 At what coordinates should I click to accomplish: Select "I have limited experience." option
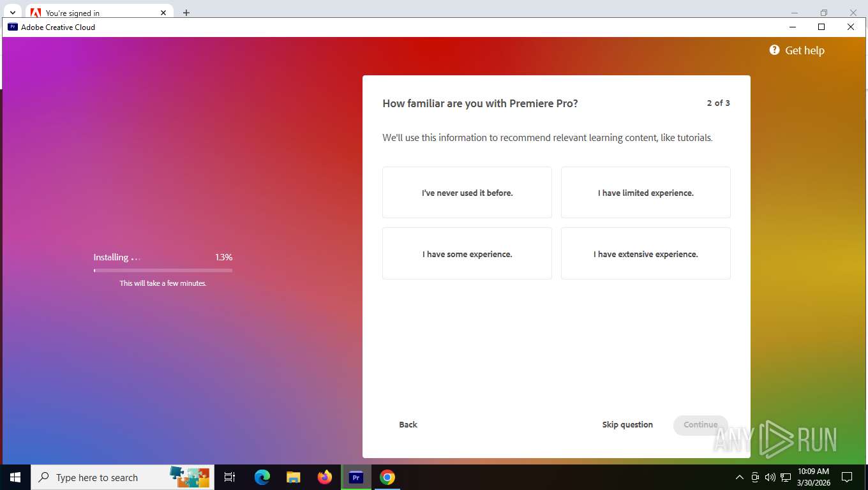click(646, 193)
